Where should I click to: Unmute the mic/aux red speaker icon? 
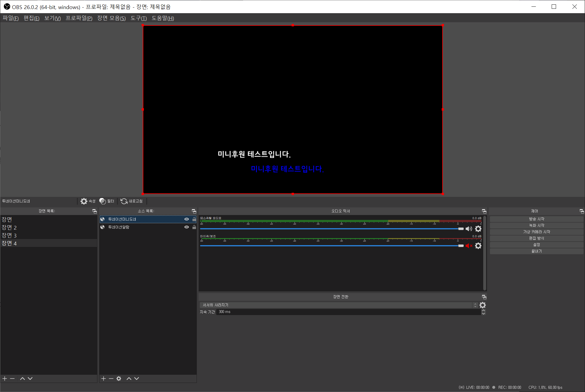pyautogui.click(x=469, y=246)
